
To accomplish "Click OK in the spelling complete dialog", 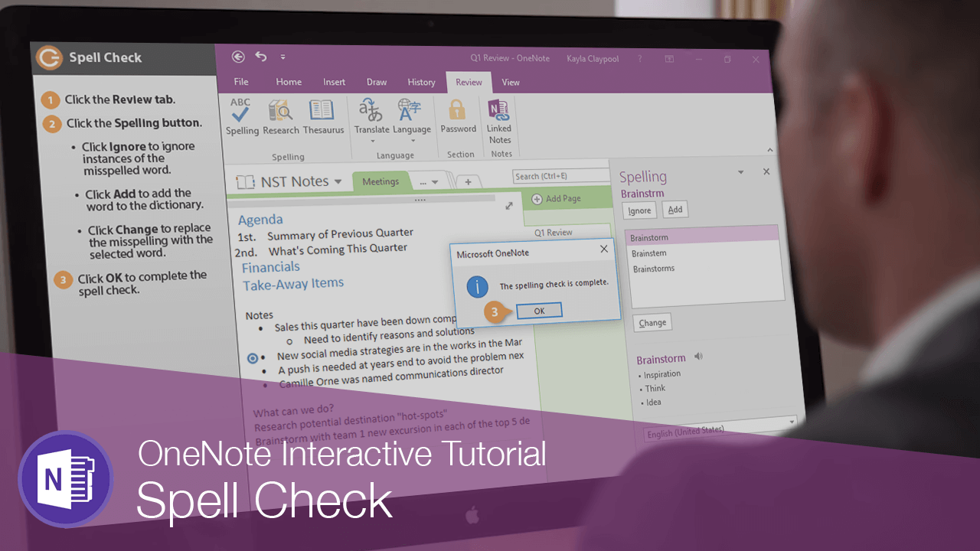I will (539, 311).
